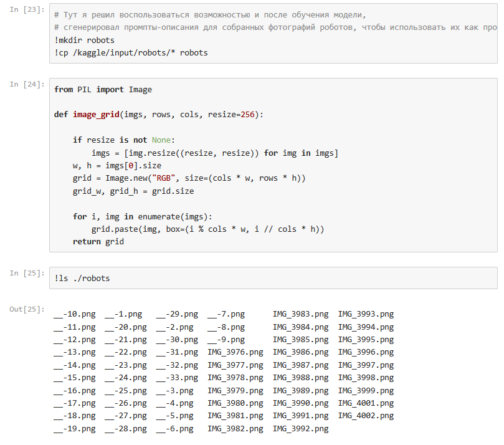
Task: Place cursor on the '!cp /kaggle/input/robots' line
Action: [131, 53]
